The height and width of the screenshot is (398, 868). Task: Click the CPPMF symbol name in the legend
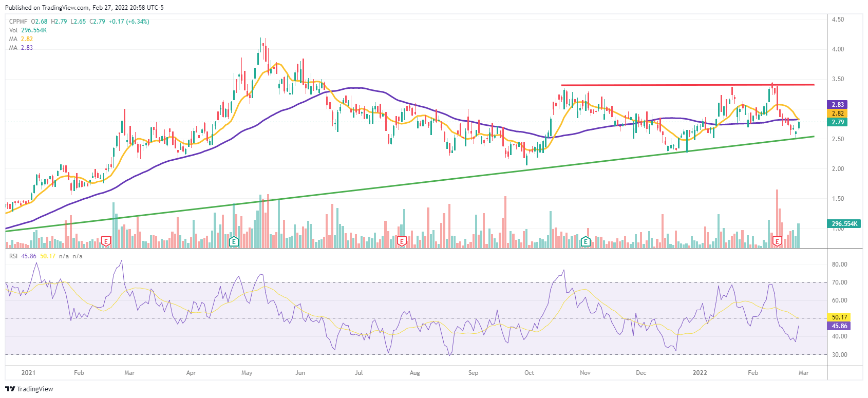(18, 22)
